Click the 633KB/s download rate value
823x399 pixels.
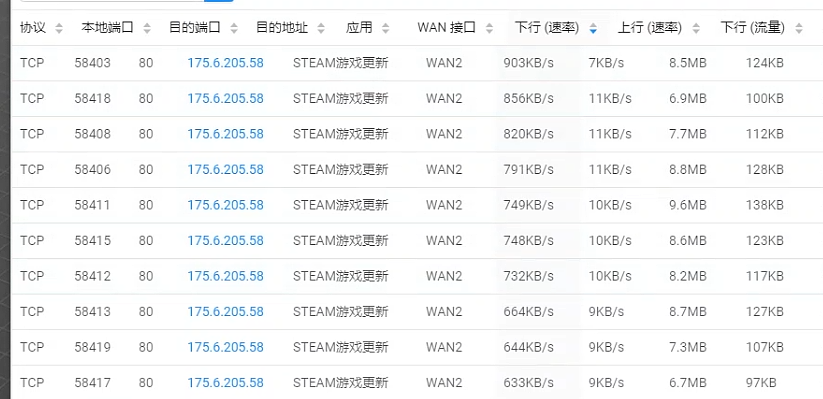(x=528, y=383)
